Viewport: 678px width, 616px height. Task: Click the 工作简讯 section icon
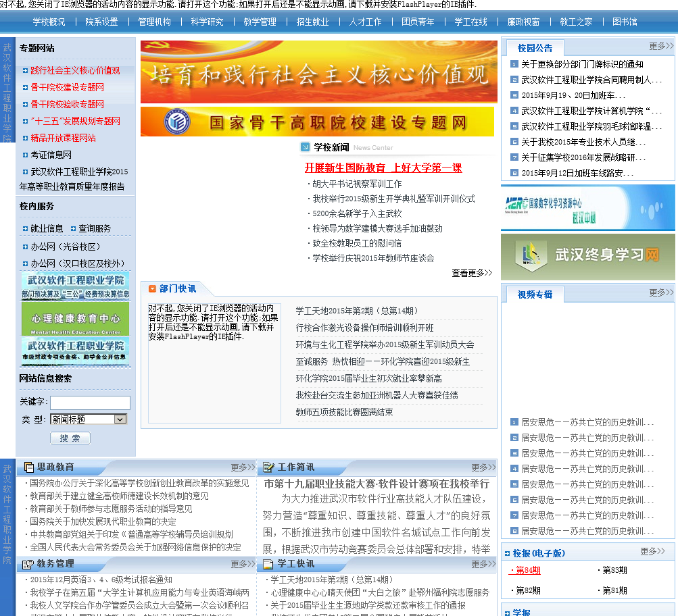click(x=268, y=467)
